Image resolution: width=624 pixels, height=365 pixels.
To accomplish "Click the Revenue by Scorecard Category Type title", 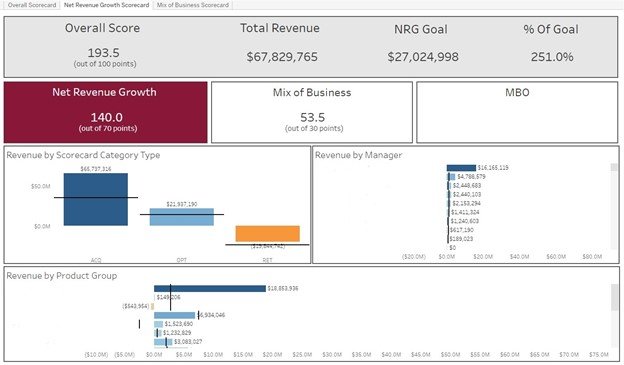I will click(x=83, y=155).
